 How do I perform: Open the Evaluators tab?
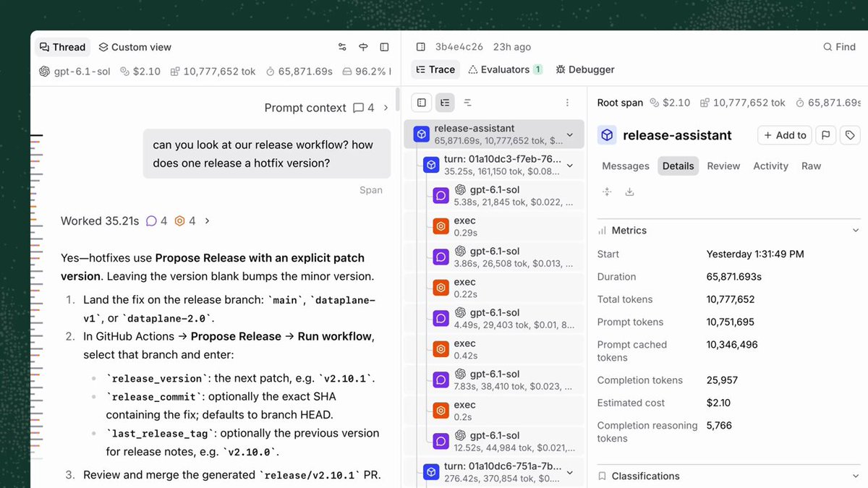pos(506,69)
